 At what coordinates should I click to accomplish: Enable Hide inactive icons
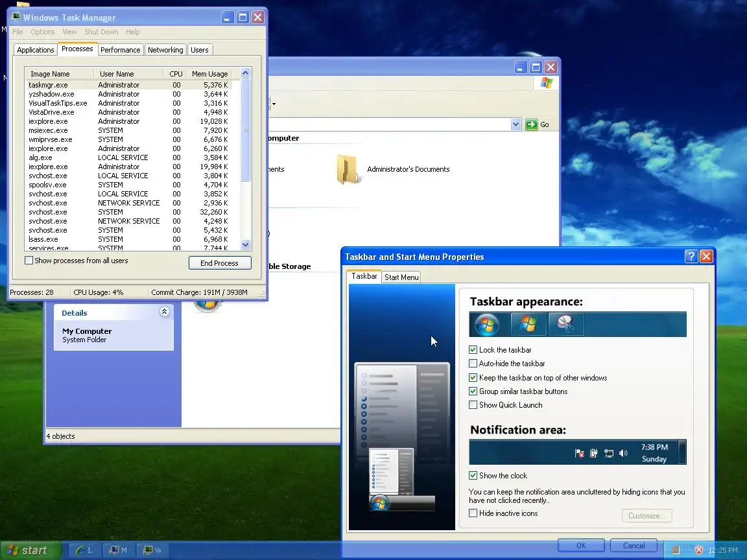click(473, 513)
